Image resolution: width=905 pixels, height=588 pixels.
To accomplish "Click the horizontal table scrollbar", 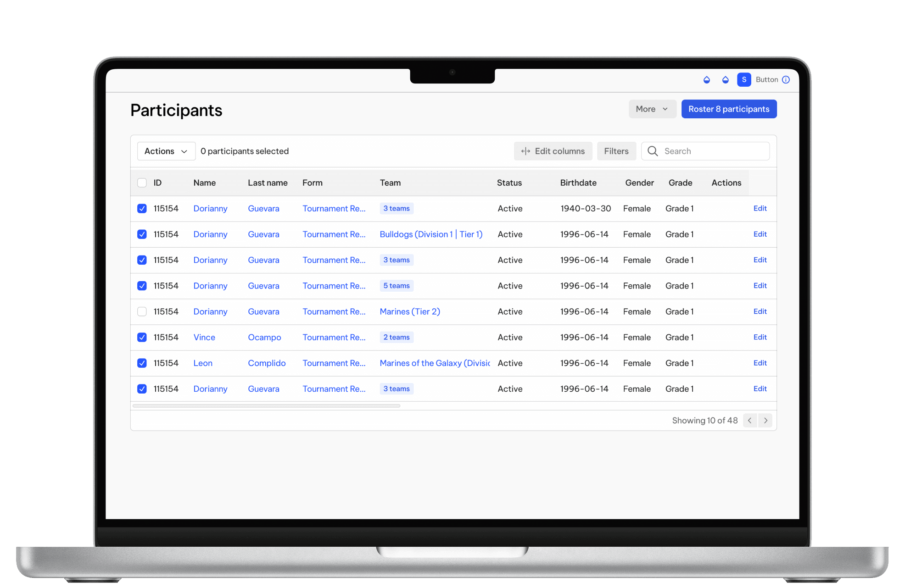I will 266,406.
